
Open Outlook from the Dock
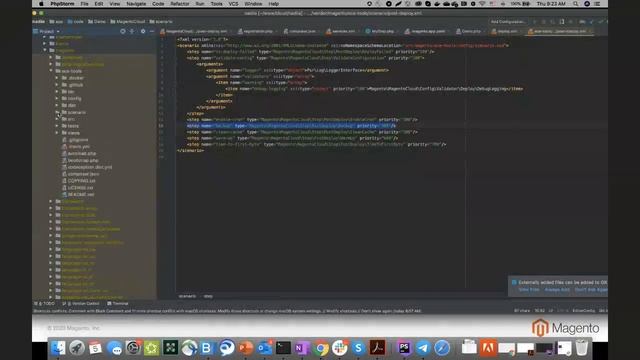pyautogui.click(x=264, y=348)
